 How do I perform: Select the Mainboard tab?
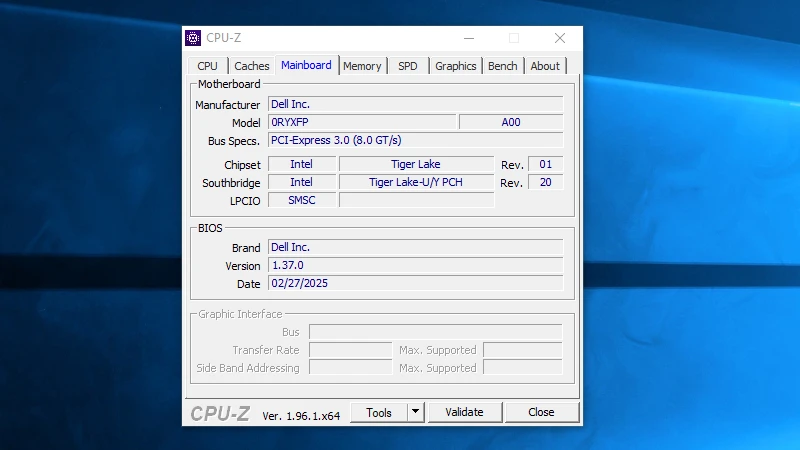pyautogui.click(x=306, y=65)
